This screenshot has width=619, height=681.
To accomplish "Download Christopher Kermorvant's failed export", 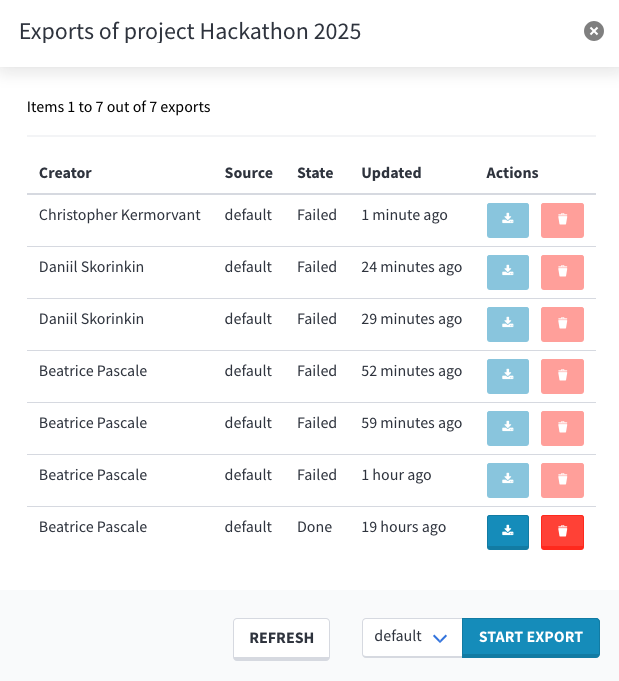I will pyautogui.click(x=508, y=220).
